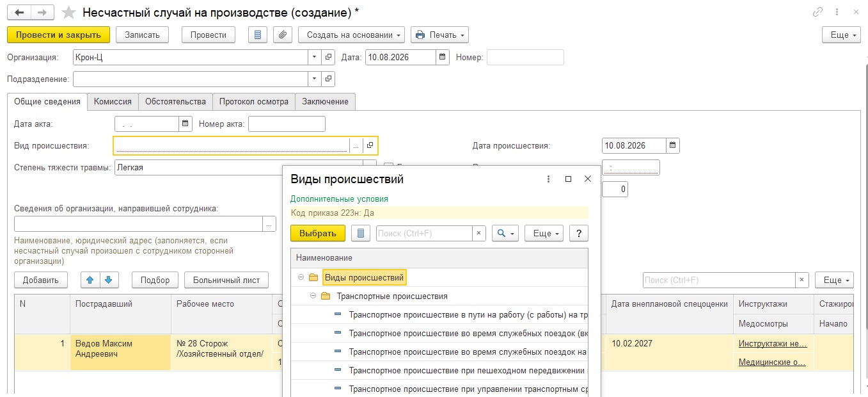This screenshot has width=868, height=397.
Task: Switch to the Комиссия tab
Action: [113, 101]
